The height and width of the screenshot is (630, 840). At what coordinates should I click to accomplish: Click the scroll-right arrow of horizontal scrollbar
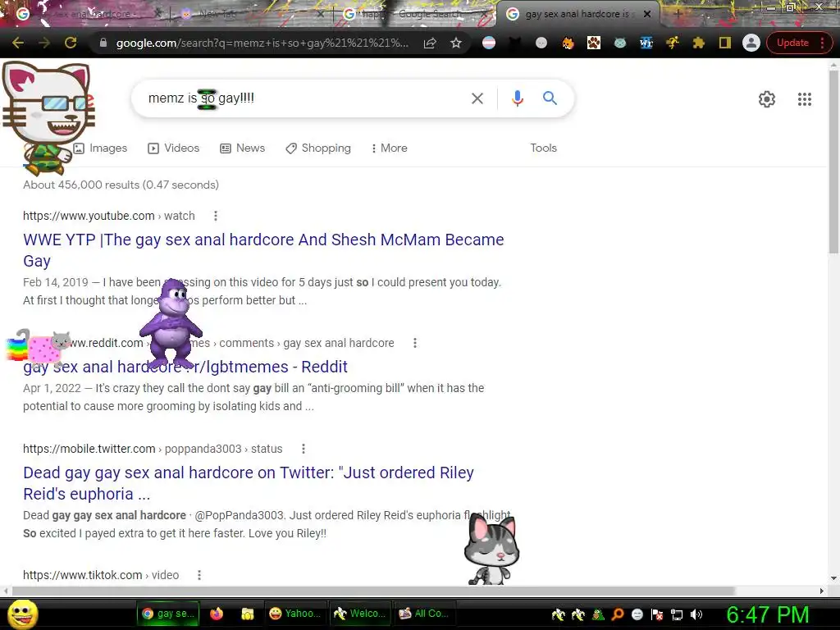[822, 591]
